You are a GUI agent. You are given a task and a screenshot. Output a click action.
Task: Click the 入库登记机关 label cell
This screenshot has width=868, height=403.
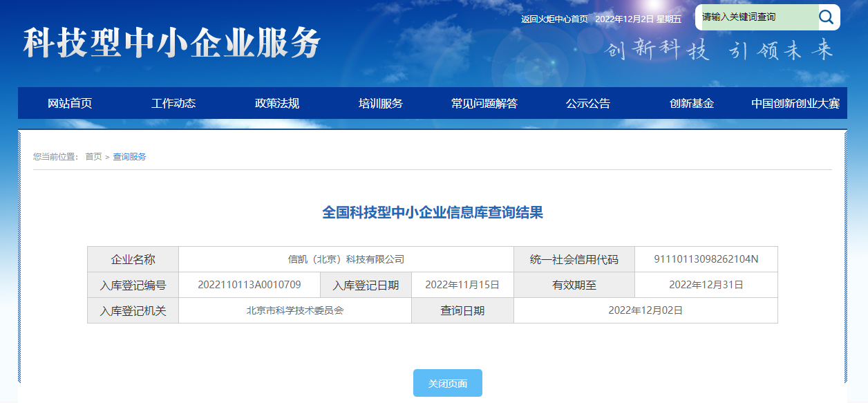click(x=133, y=310)
